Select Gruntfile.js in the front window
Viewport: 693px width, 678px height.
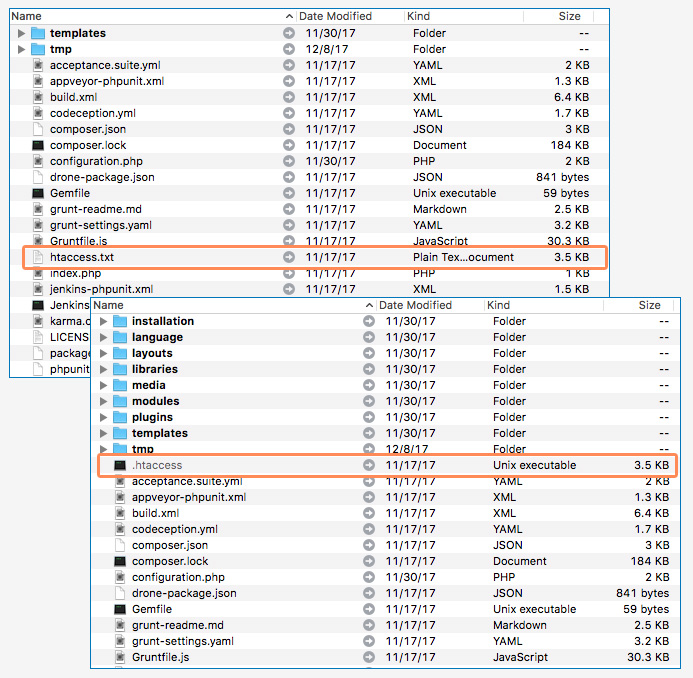(x=160, y=657)
